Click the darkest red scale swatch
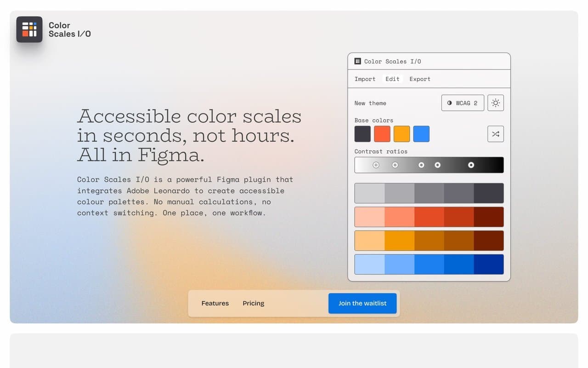Viewport: 588px width, 368px height. pos(489,217)
